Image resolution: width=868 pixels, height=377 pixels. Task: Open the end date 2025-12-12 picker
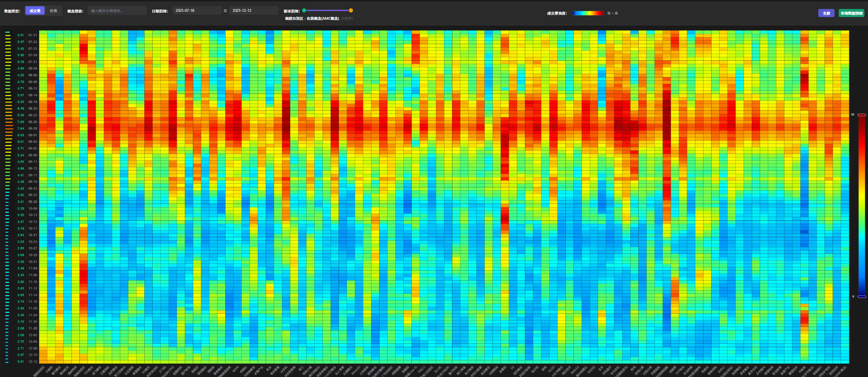[x=253, y=11]
